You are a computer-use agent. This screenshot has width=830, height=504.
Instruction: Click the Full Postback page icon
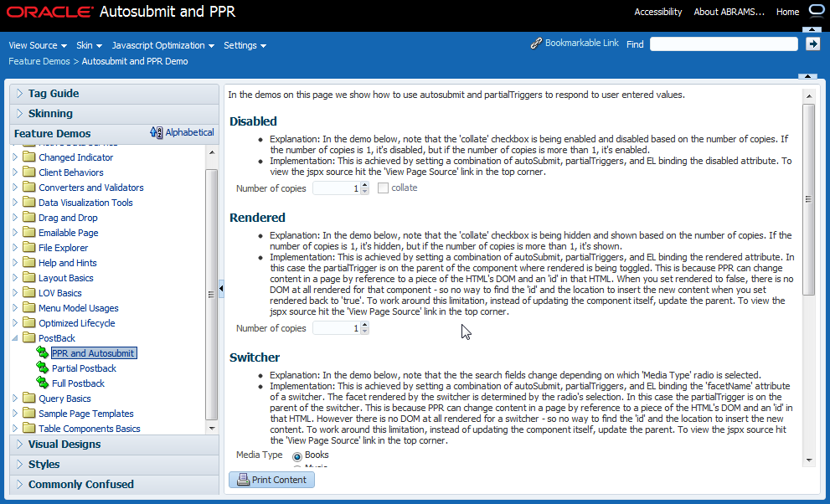(43, 383)
